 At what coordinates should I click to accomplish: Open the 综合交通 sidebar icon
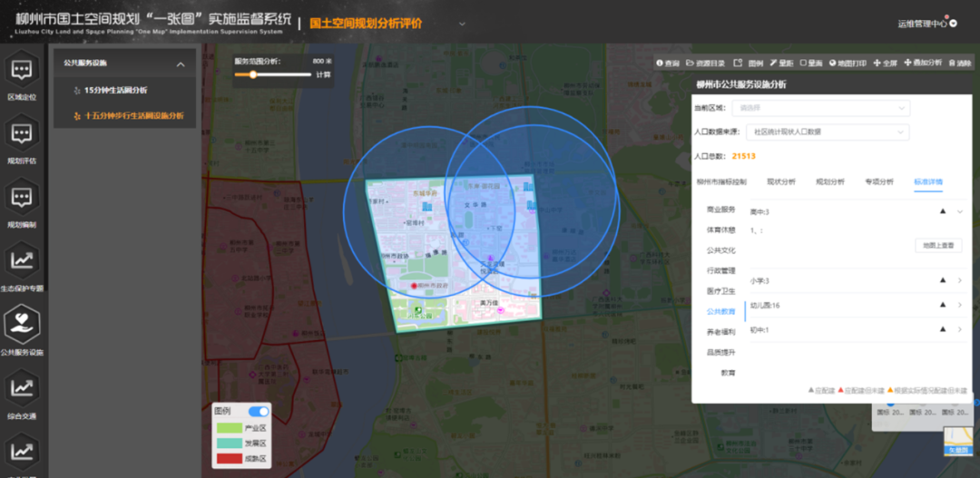(x=22, y=387)
